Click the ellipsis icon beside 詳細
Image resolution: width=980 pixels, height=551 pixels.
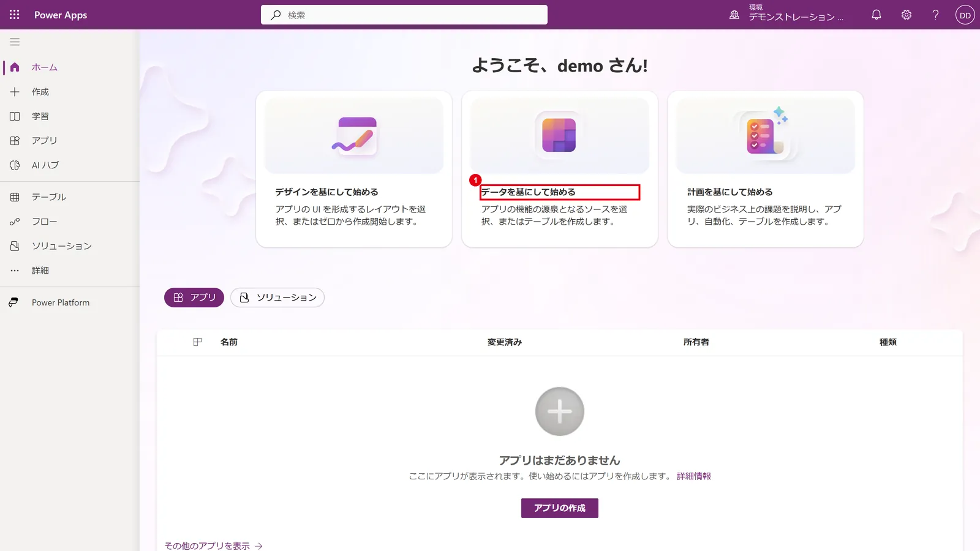point(15,271)
